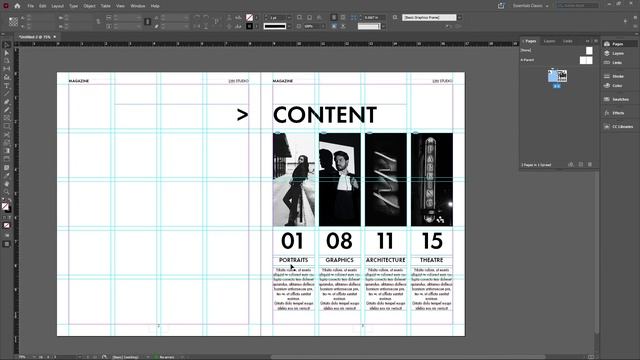Open the zoom level dropdown in the status bar
The height and width of the screenshot is (360, 640).
point(35,357)
